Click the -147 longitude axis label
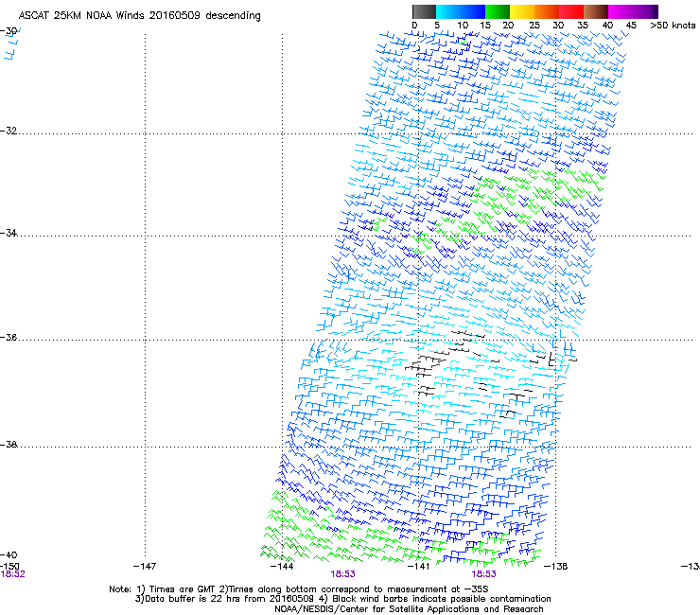700x615 pixels. pyautogui.click(x=145, y=567)
